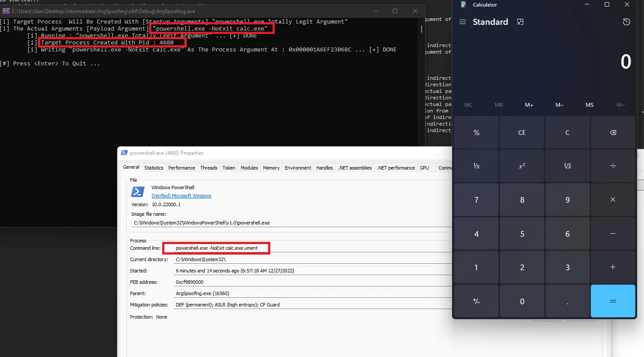644x357 pixels.
Task: Open the Calculator history icon
Action: pos(626,22)
